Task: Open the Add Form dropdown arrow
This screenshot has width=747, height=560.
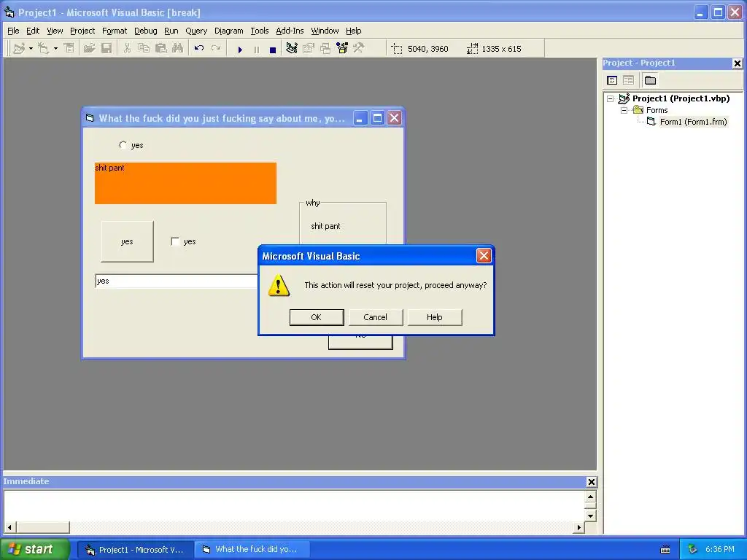Action: [55, 49]
